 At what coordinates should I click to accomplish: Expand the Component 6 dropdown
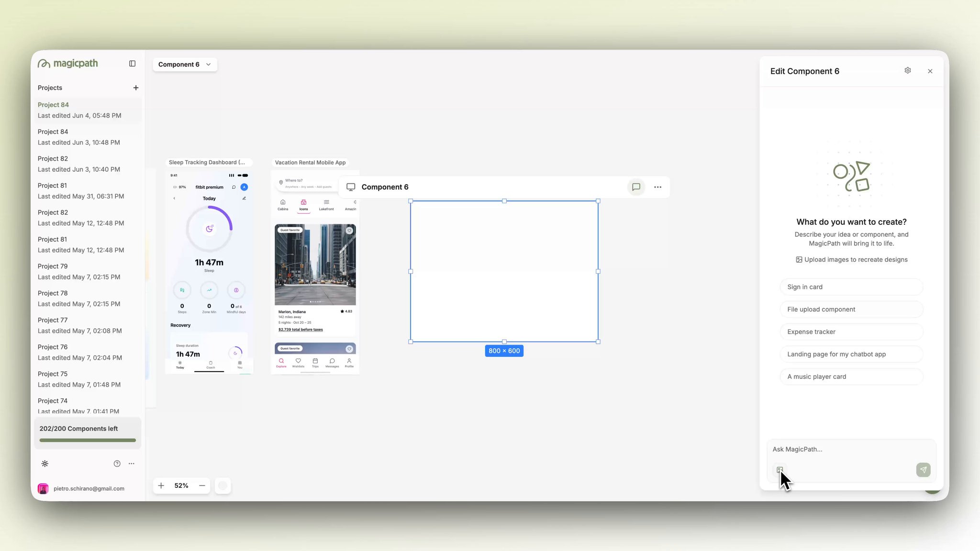click(185, 65)
